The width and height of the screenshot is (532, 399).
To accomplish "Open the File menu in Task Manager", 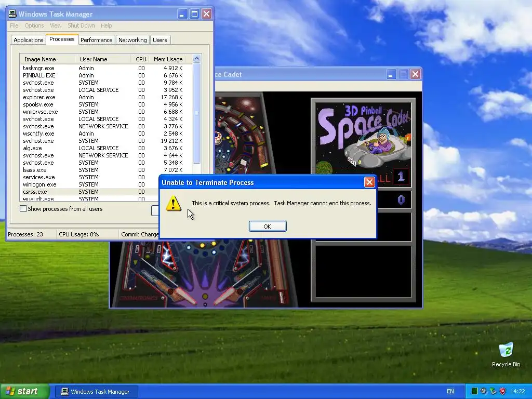I will click(14, 25).
